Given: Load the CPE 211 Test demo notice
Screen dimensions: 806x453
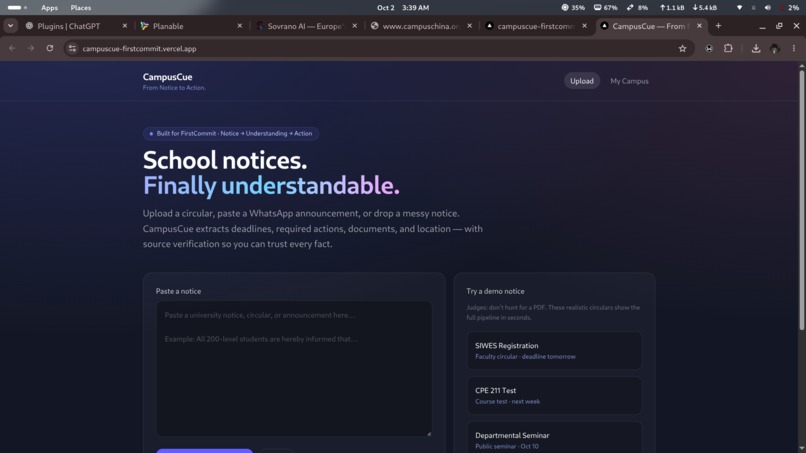Looking at the screenshot, I should coord(554,395).
